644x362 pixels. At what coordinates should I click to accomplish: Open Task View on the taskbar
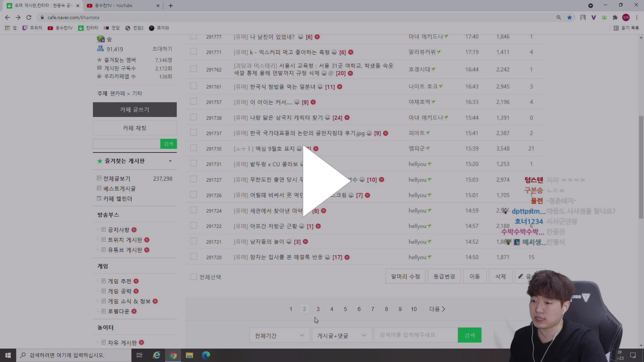click(140, 355)
